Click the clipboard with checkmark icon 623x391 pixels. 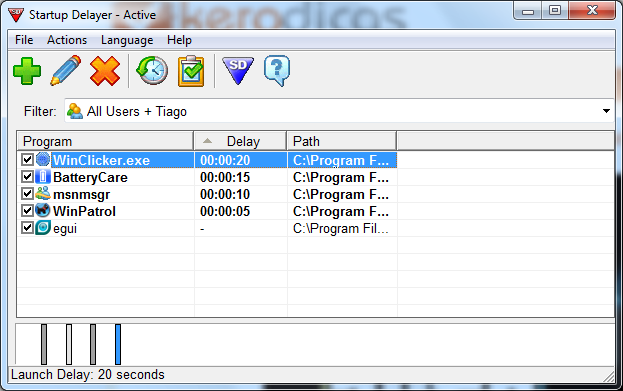click(191, 71)
